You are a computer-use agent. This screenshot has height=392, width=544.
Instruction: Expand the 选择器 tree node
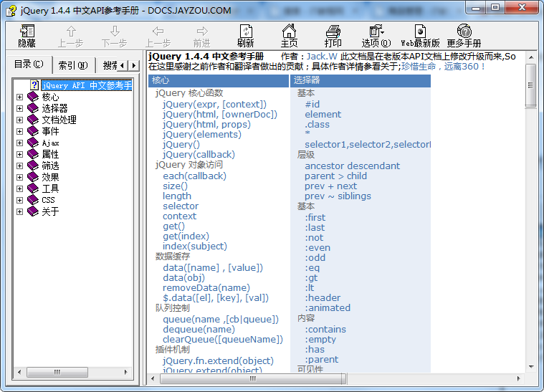(x=19, y=108)
